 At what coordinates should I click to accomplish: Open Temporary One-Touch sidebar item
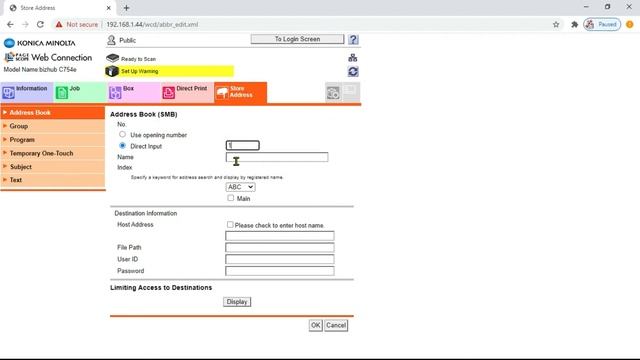coord(53,153)
